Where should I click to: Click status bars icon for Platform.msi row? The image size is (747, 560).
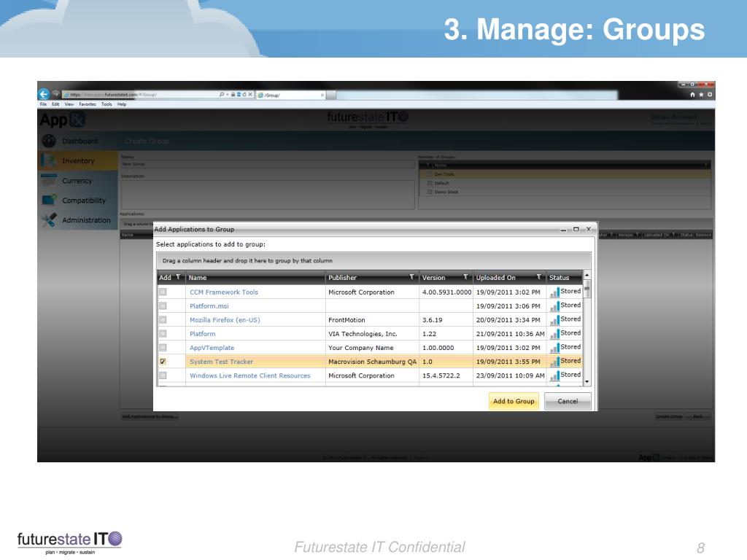click(x=554, y=306)
